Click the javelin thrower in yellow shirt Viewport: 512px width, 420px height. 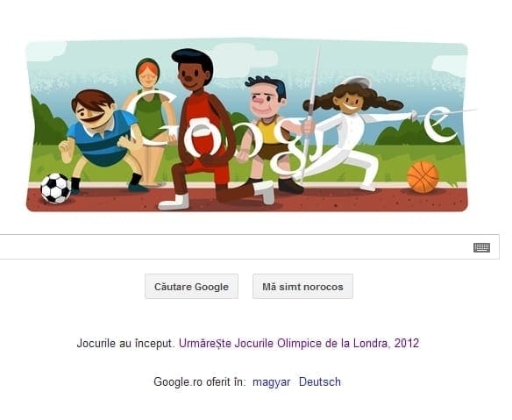point(270,134)
